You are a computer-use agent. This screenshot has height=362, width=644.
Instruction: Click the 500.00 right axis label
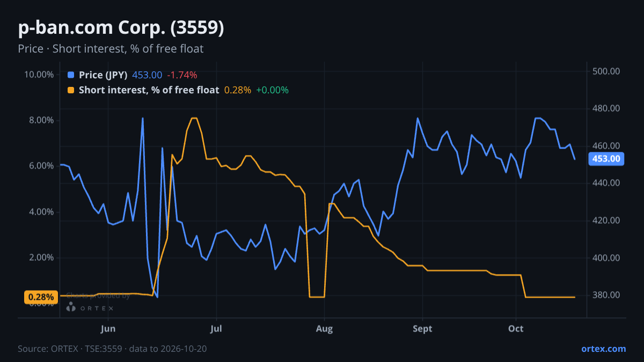click(x=606, y=71)
